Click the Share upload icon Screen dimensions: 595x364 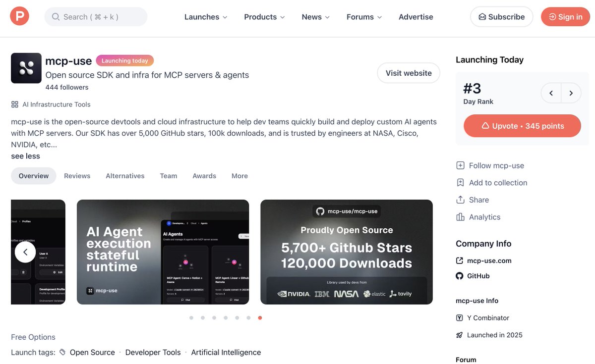point(460,200)
